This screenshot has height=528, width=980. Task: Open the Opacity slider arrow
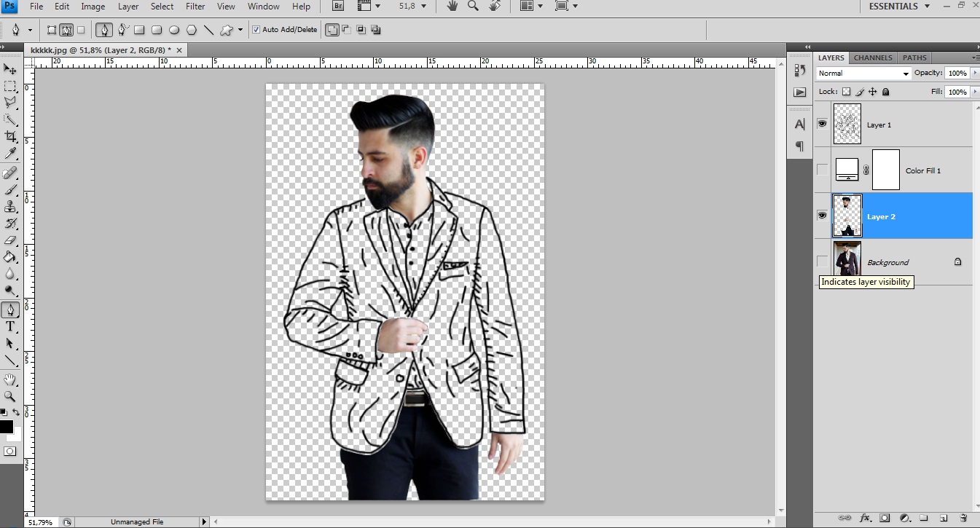(975, 73)
